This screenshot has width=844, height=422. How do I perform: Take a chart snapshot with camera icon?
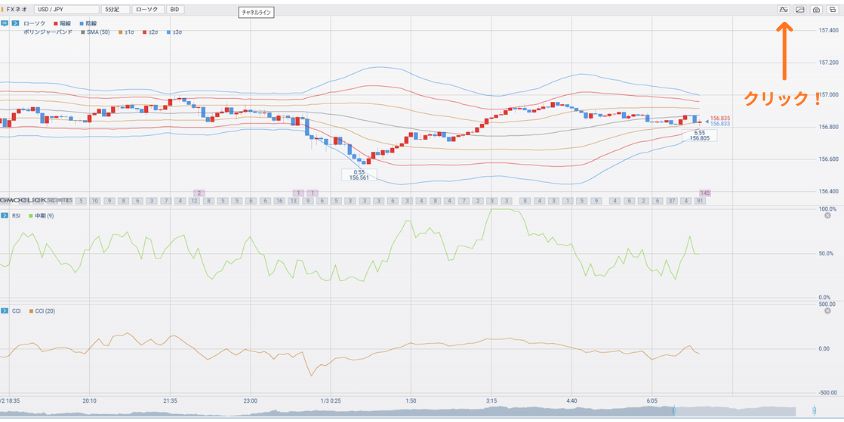(x=816, y=9)
